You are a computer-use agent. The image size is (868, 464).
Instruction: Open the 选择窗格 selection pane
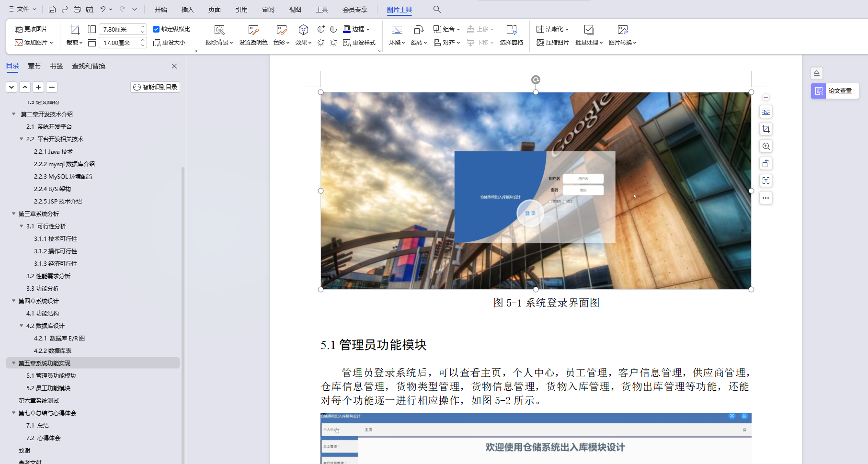click(512, 34)
